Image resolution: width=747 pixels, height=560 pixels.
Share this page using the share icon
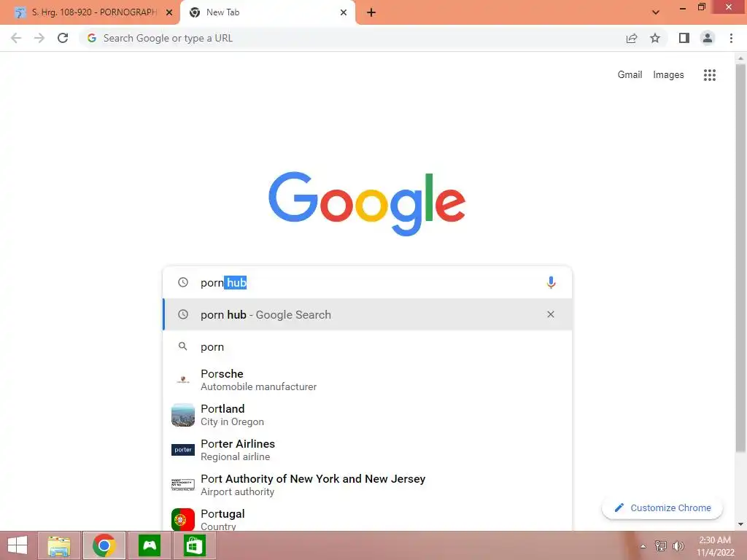[632, 38]
